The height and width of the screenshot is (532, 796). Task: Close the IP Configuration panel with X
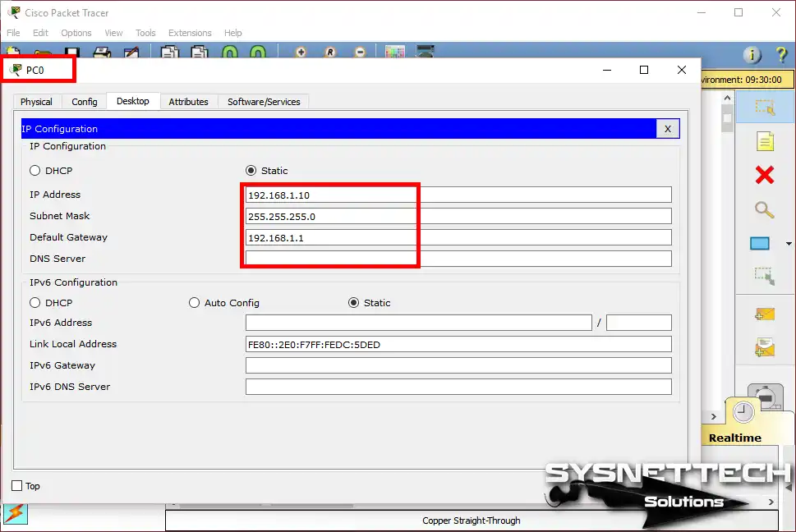(x=668, y=129)
